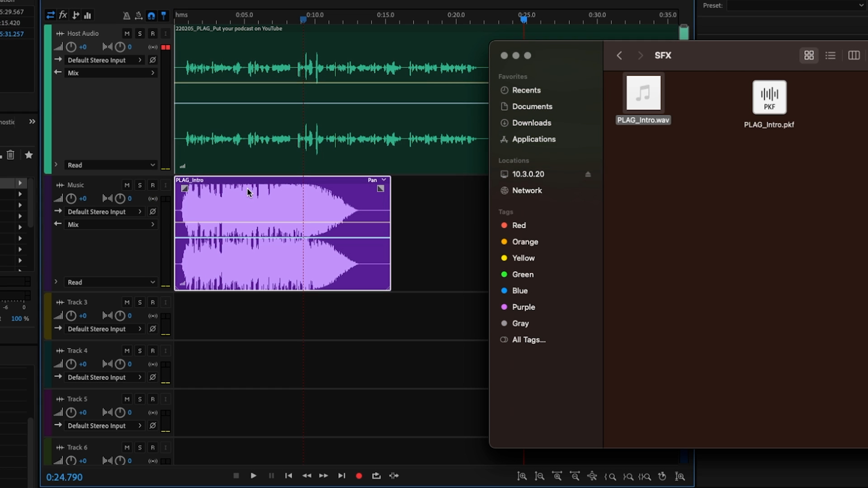This screenshot has width=868, height=488.
Task: Enable loop playback in the transport bar
Action: 376,476
